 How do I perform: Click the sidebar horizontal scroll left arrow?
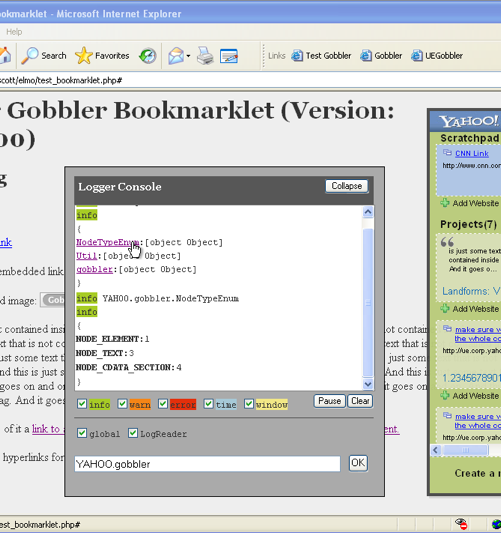coord(436,450)
